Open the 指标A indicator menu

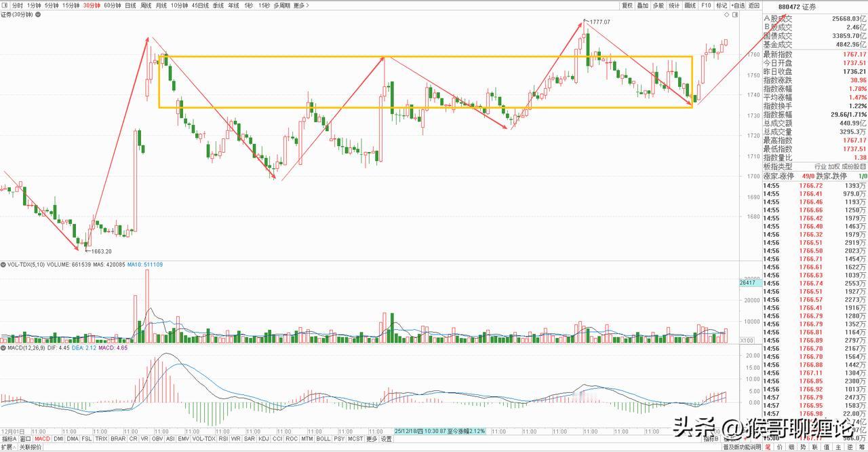9,439
